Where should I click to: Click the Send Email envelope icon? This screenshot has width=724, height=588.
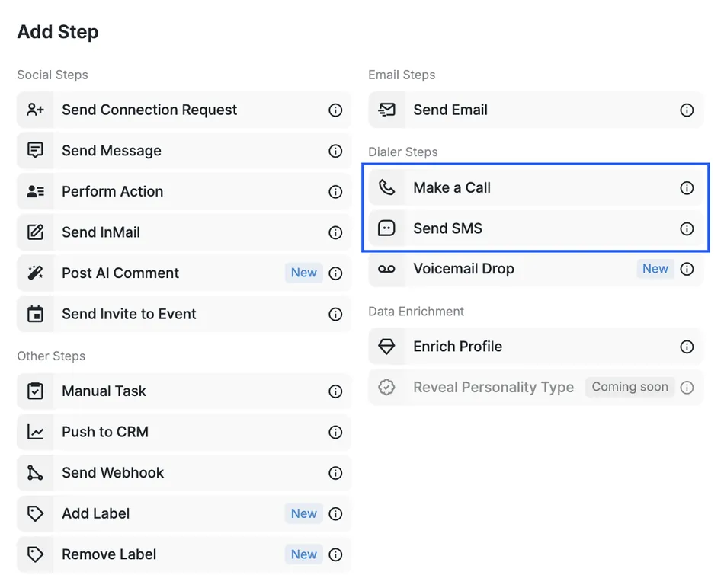click(386, 110)
